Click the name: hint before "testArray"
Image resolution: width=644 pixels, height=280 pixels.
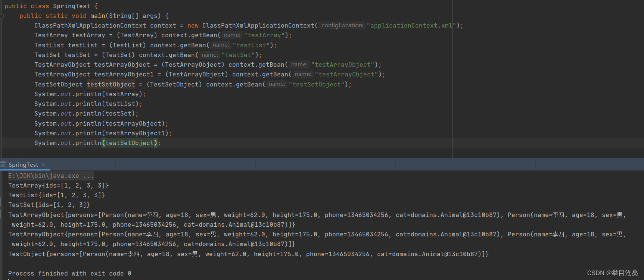(x=232, y=35)
